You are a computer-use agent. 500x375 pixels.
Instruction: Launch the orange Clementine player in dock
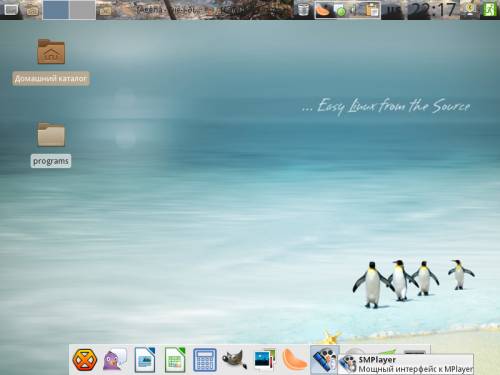tap(295, 360)
